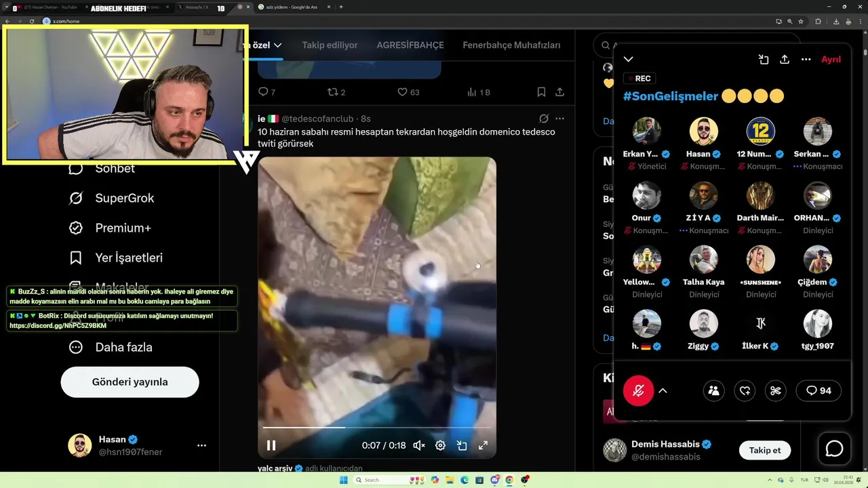Open the Discord link in chat overlay

click(x=58, y=326)
